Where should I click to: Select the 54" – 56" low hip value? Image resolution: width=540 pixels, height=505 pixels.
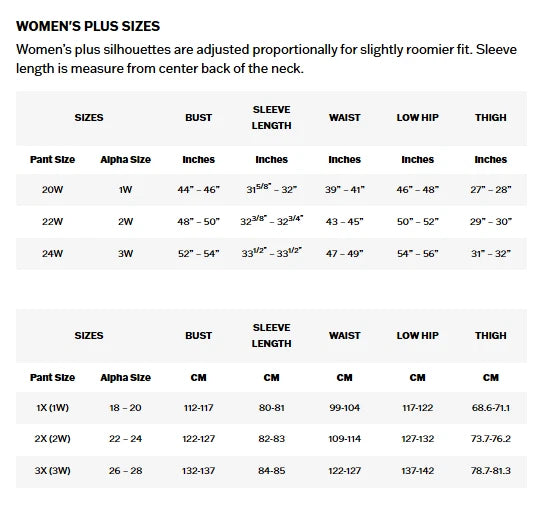pyautogui.click(x=417, y=254)
